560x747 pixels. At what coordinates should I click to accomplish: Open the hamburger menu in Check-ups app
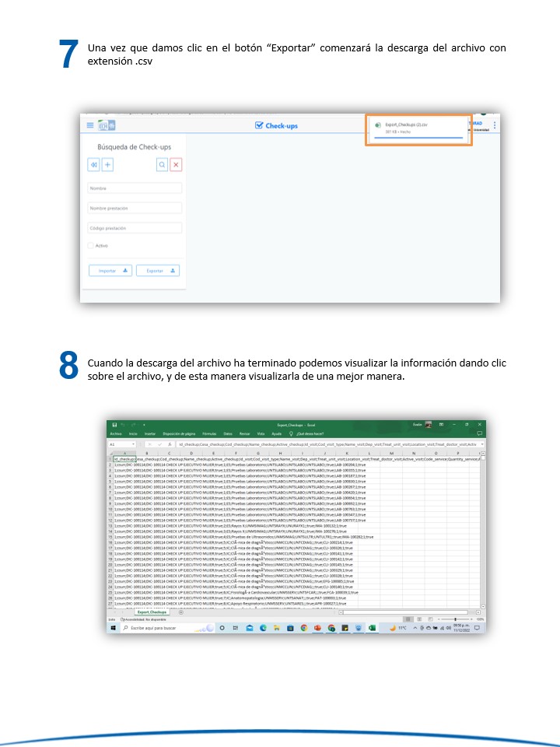(90, 125)
